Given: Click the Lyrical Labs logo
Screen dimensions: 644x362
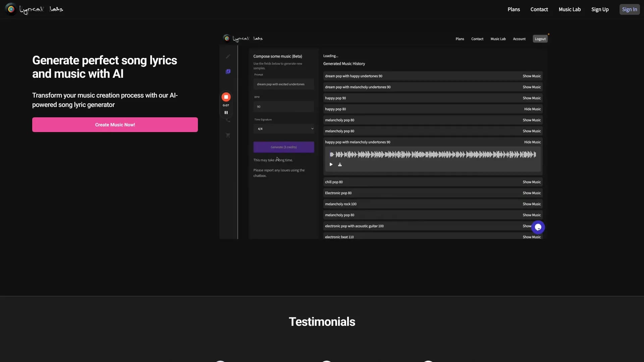Looking at the screenshot, I should click(34, 9).
